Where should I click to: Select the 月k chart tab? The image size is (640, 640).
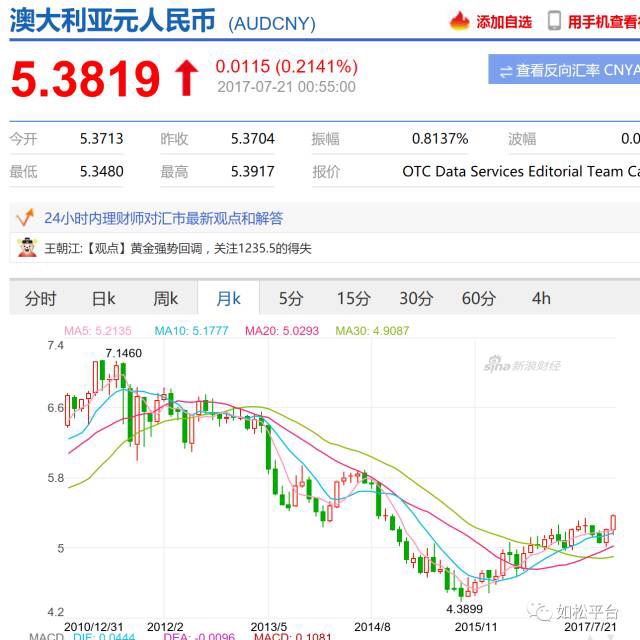coord(229,298)
